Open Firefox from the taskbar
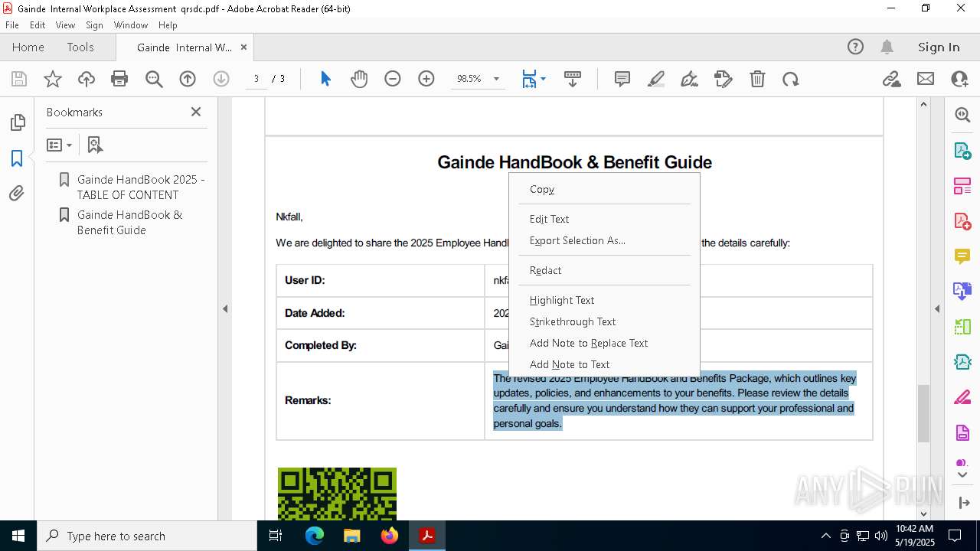Image resolution: width=980 pixels, height=551 pixels. (x=390, y=536)
